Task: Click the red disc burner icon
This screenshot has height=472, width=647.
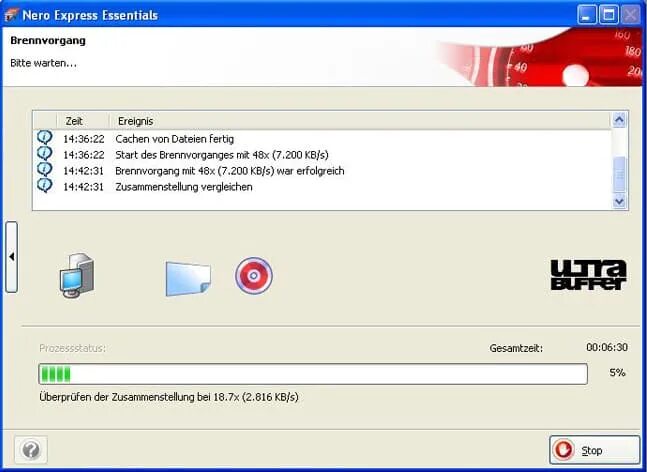Action: 254,276
